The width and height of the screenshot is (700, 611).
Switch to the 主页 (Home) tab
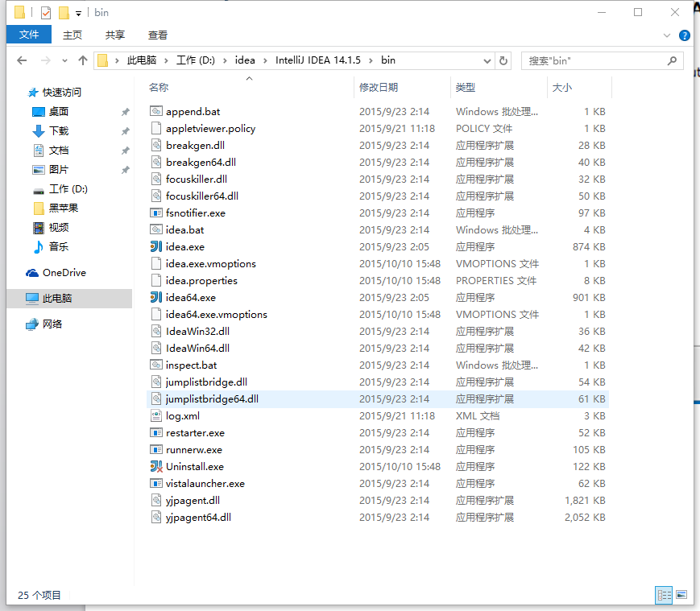72,35
